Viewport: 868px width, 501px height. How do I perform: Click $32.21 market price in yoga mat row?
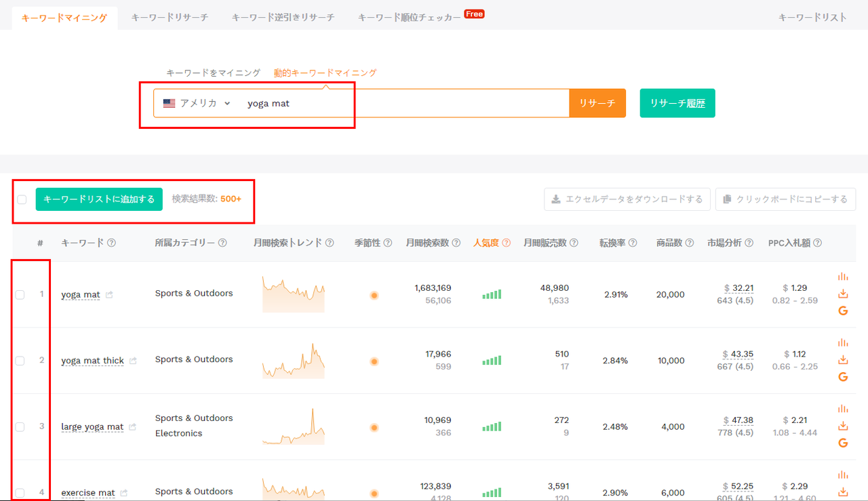(738, 288)
